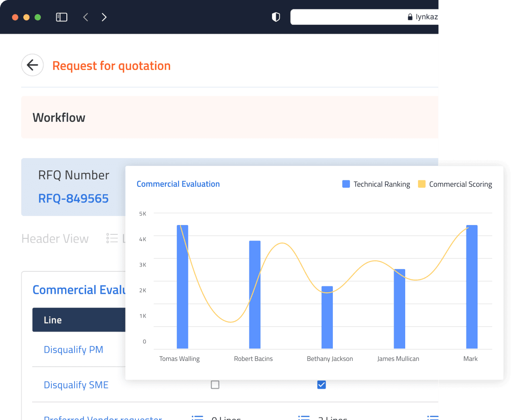Viewport: 514px width, 420px height.
Task: Click the Workflow section heading
Action: pyautogui.click(x=59, y=117)
